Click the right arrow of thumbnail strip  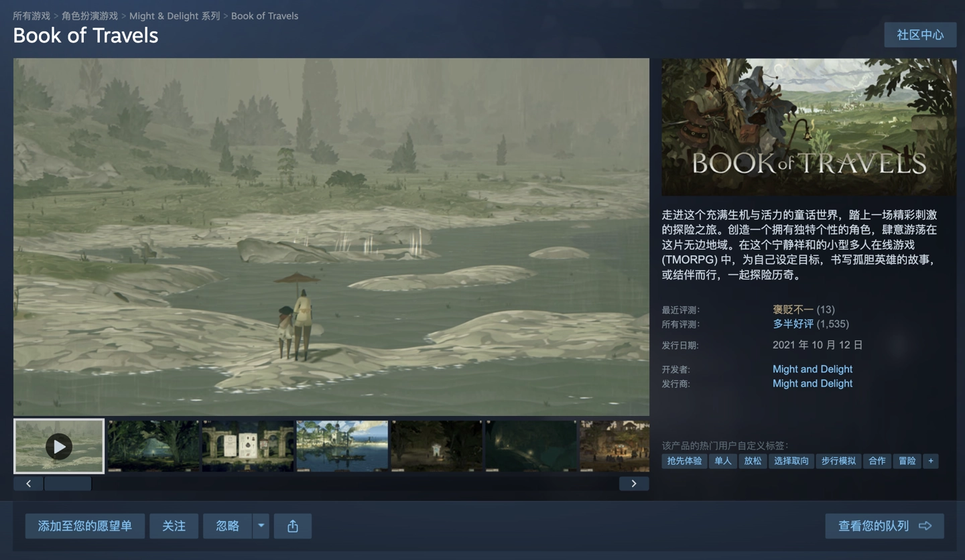pyautogui.click(x=634, y=483)
